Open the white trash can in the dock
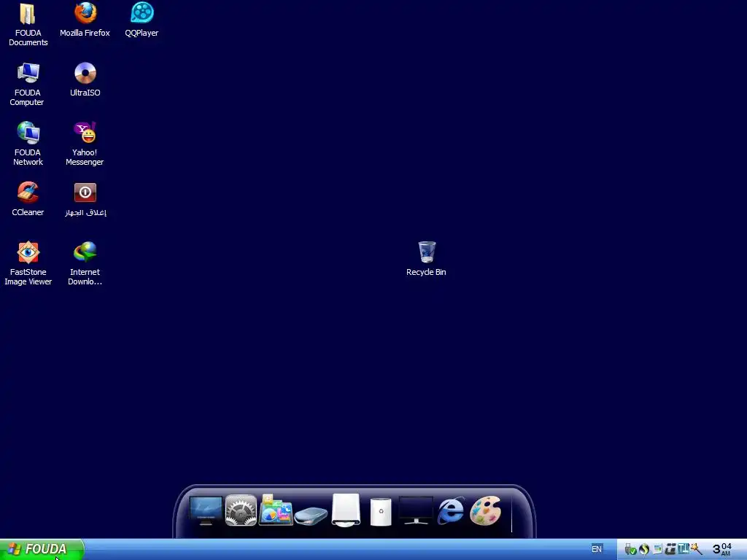 (x=381, y=512)
